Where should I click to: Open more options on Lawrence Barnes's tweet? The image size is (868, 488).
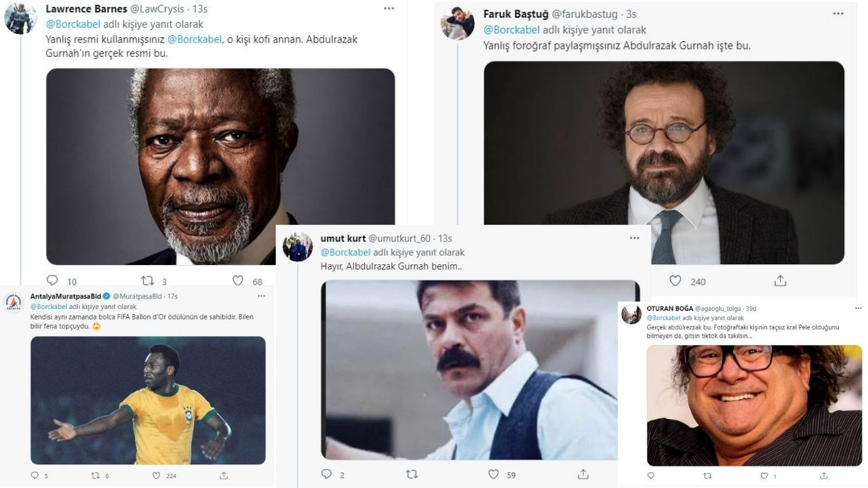pos(389,9)
